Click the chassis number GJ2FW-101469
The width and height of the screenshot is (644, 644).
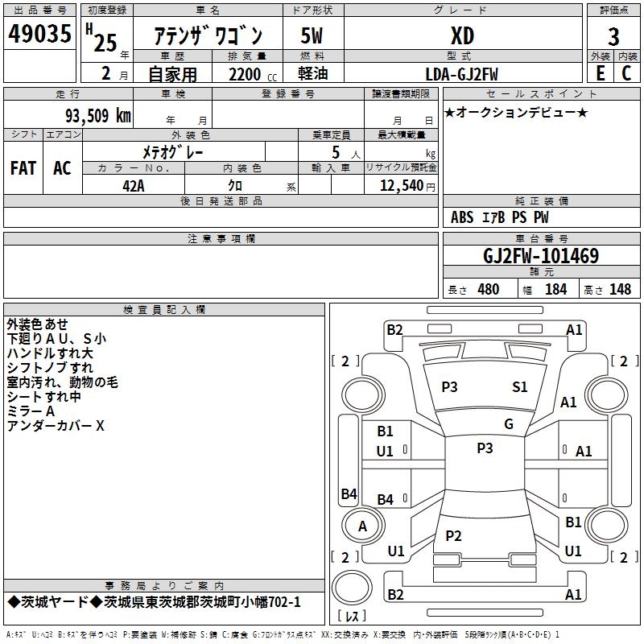click(x=540, y=257)
